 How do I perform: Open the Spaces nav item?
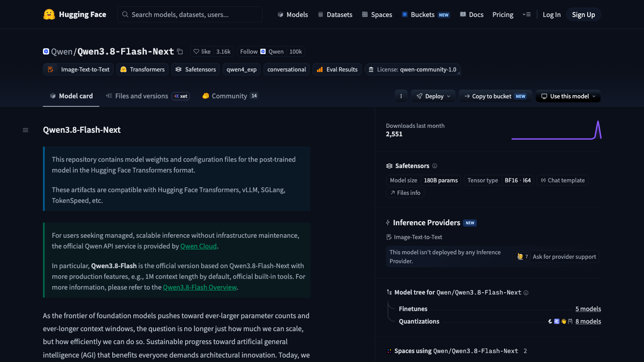coord(377,14)
